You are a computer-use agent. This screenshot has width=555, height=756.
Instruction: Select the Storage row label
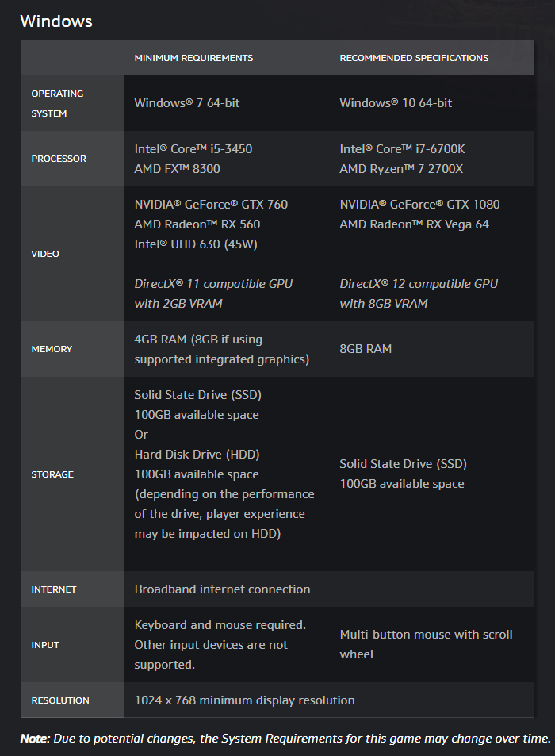click(x=52, y=474)
